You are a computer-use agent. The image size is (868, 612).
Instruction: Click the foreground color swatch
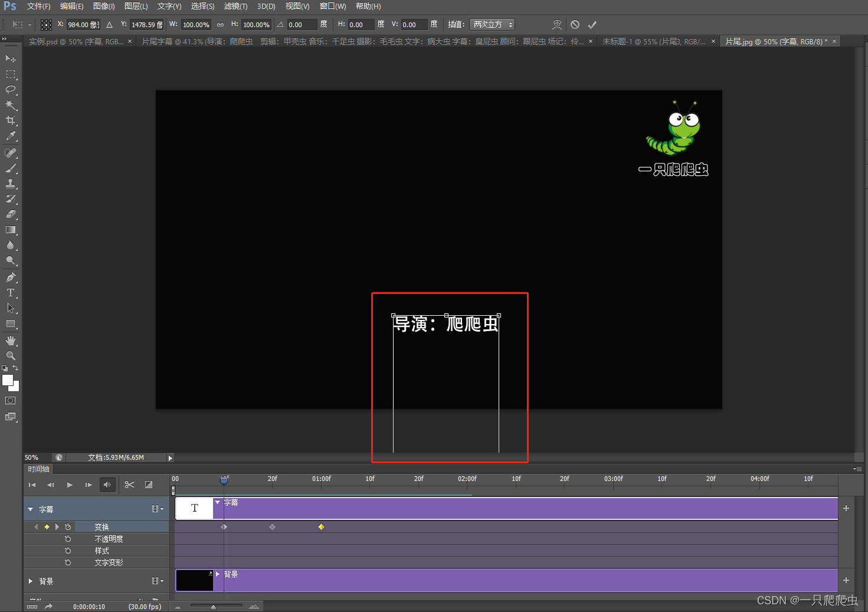(x=8, y=381)
